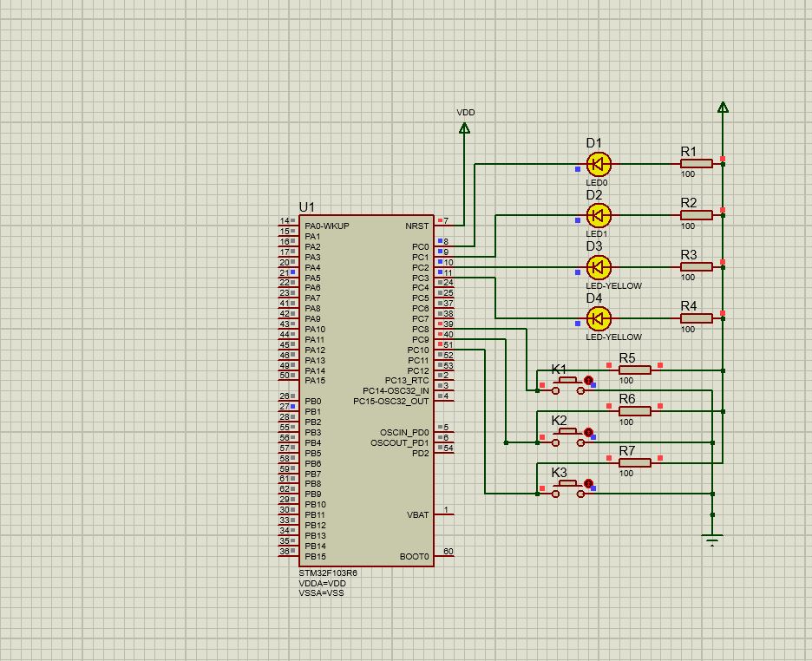Select the VDD power terminal arrow
Viewport: 812px width, 661px height.
point(464,128)
